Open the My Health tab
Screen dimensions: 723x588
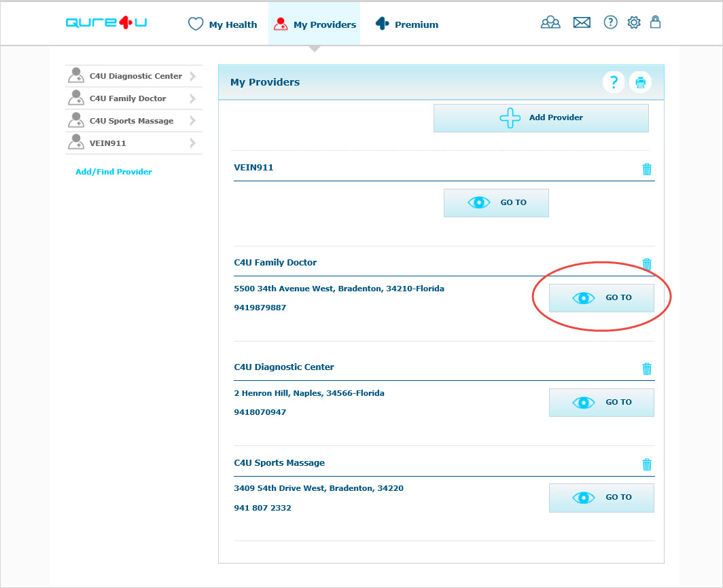pos(223,24)
